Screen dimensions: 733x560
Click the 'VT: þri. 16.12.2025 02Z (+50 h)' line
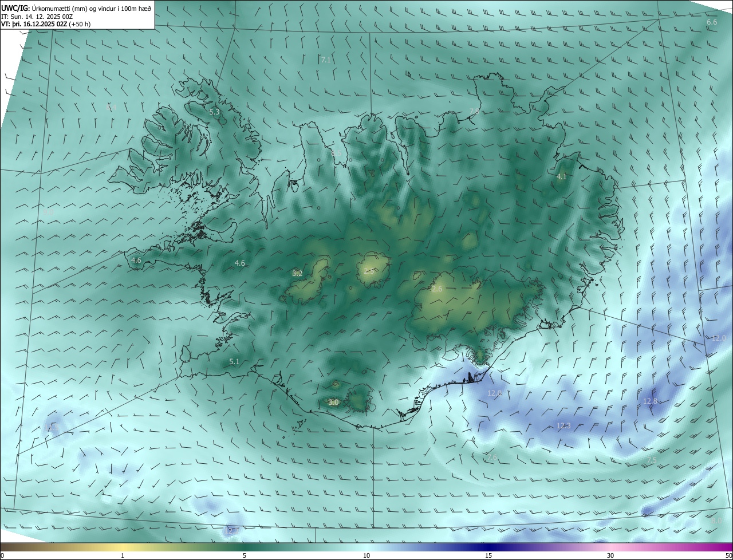point(46,24)
